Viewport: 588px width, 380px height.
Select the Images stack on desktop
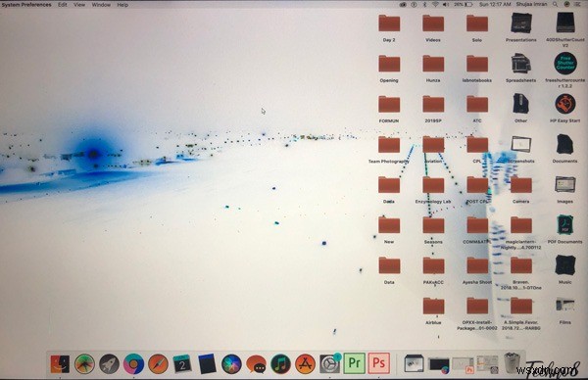[565, 185]
